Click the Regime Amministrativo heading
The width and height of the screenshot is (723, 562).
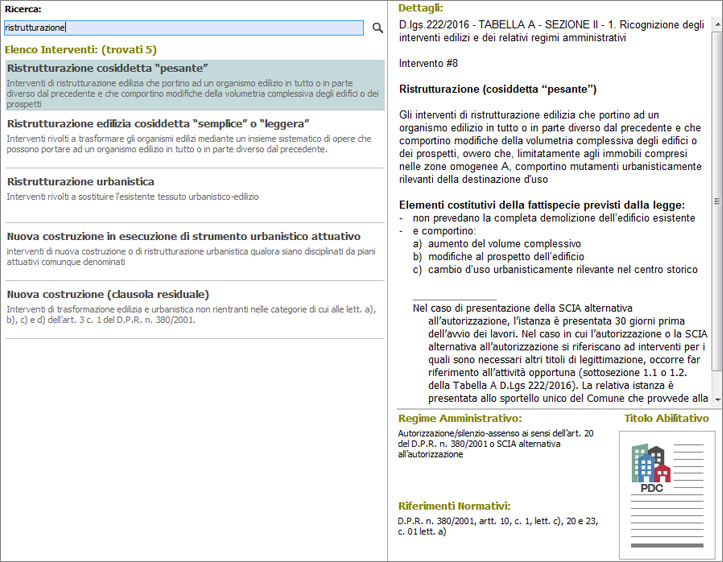(x=460, y=419)
